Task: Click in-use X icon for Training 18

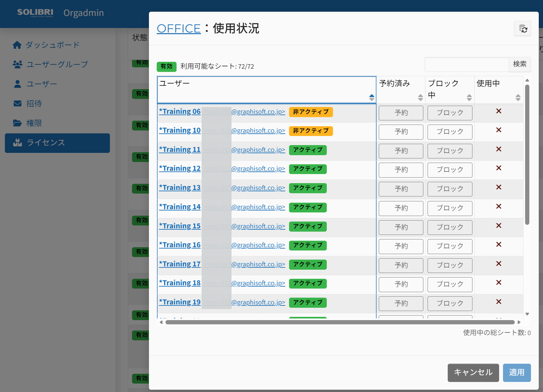Action: 499,283
